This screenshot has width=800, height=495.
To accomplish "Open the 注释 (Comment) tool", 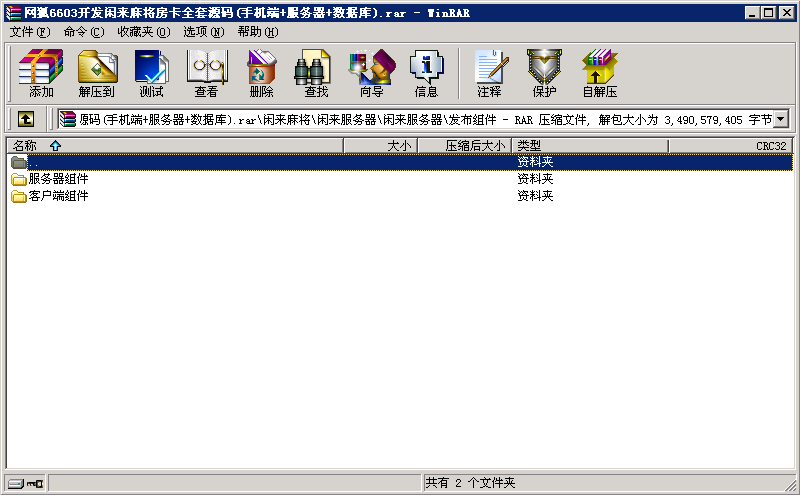I will [x=489, y=74].
